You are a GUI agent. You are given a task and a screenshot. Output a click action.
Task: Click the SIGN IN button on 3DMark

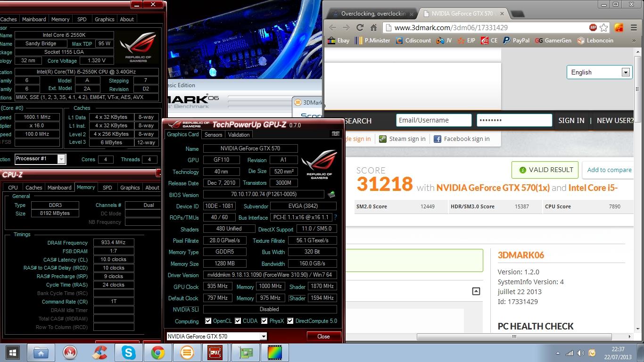(571, 121)
